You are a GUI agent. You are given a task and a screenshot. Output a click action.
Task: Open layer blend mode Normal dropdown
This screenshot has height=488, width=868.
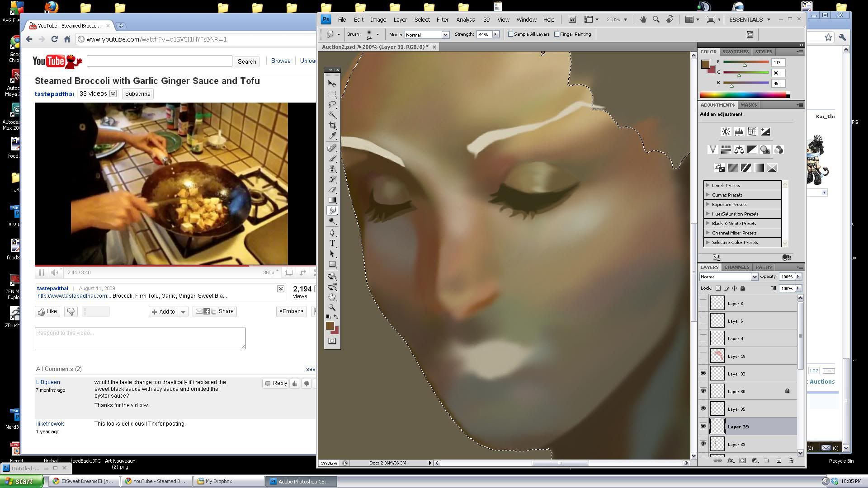click(x=754, y=277)
